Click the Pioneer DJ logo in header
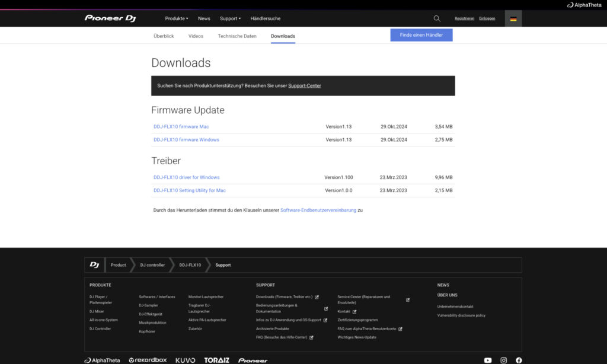This screenshot has height=364, width=607. pyautogui.click(x=110, y=18)
